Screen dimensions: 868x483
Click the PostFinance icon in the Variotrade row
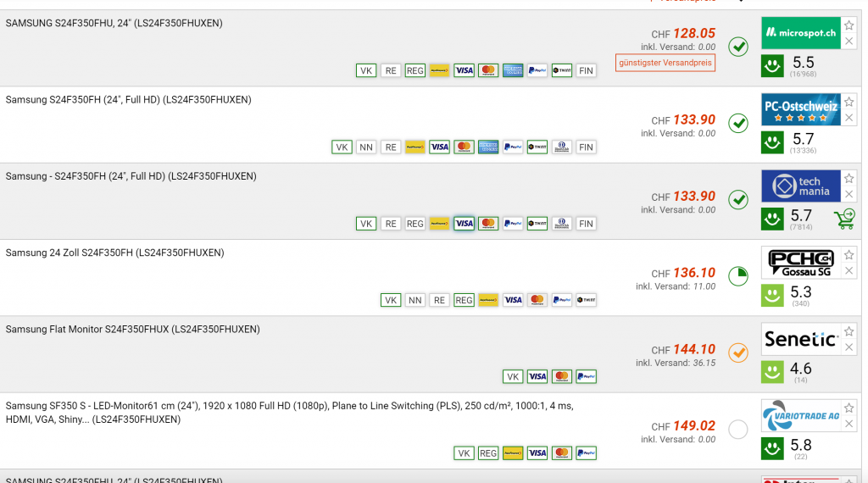tap(513, 453)
